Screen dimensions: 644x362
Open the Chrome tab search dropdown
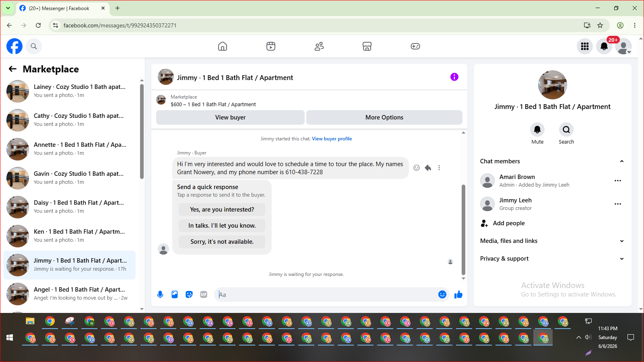tap(8, 8)
